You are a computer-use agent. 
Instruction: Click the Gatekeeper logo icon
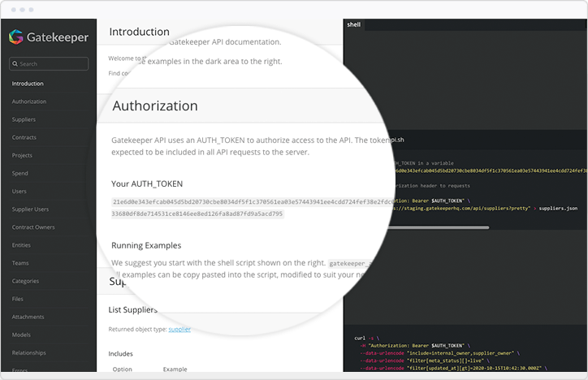click(15, 37)
